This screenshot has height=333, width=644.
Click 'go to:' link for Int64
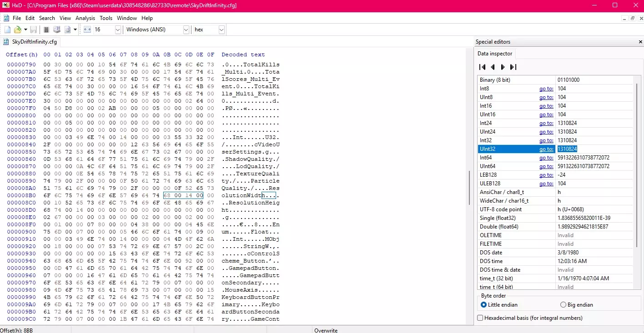pos(546,158)
